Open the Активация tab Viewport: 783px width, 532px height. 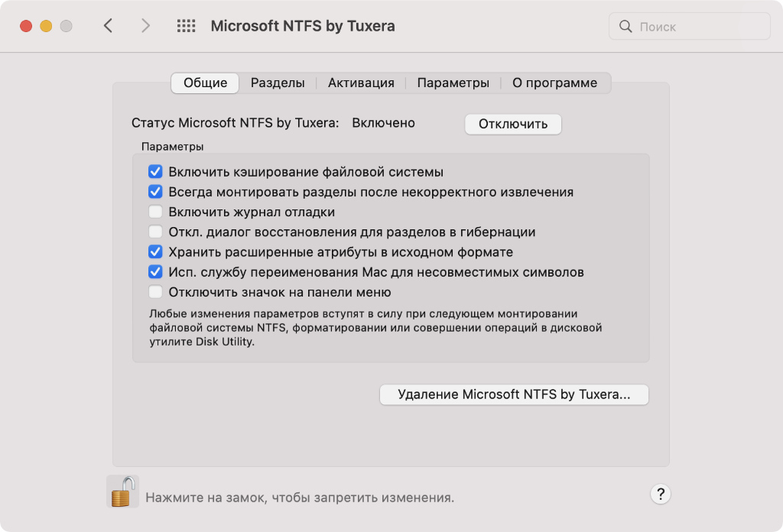(361, 83)
